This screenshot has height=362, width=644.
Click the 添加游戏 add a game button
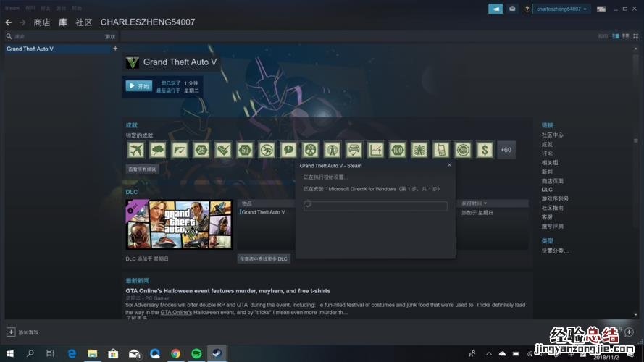tap(23, 332)
